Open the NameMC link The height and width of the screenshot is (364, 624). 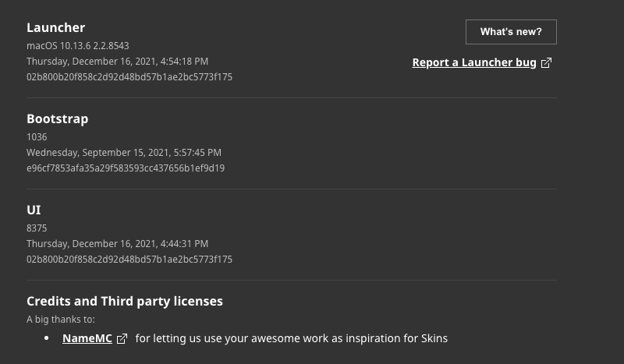87,338
